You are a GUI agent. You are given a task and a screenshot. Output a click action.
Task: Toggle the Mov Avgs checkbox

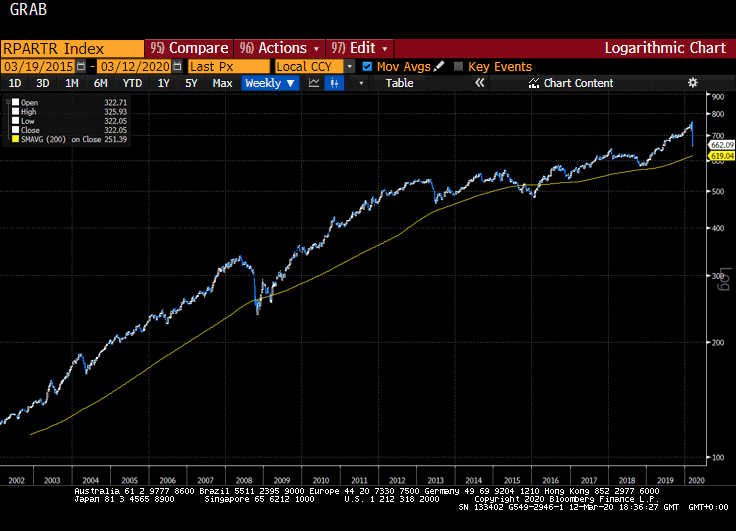click(367, 67)
